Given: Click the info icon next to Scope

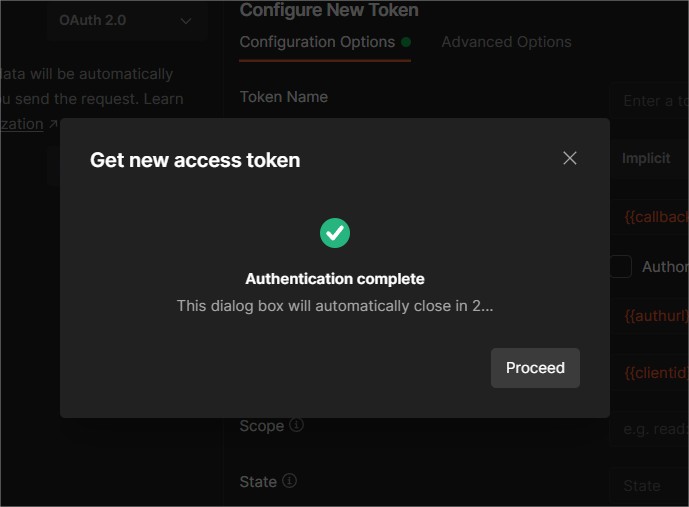Looking at the screenshot, I should [297, 425].
